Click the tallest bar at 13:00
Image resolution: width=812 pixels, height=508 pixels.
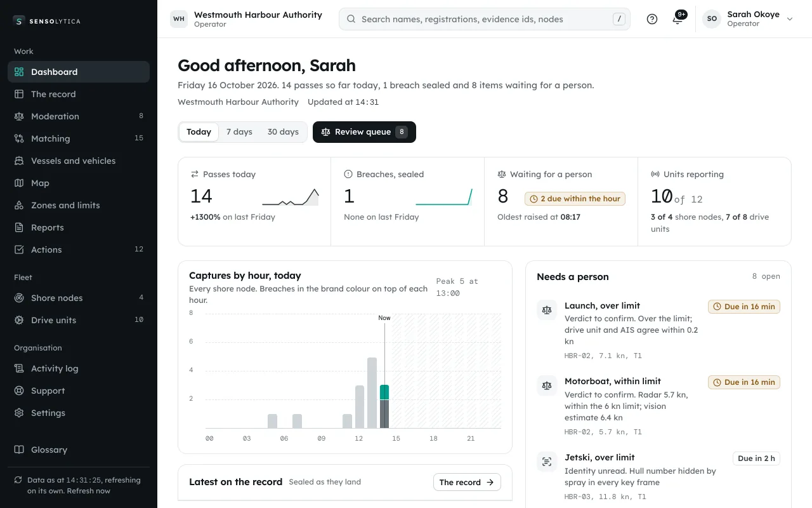click(x=372, y=392)
